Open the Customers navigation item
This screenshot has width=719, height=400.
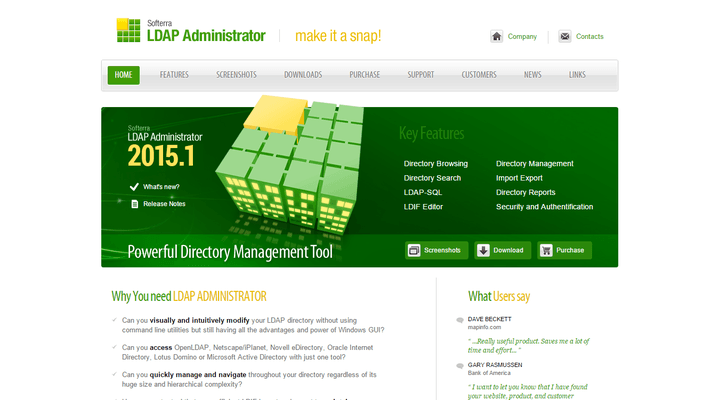coord(478,75)
